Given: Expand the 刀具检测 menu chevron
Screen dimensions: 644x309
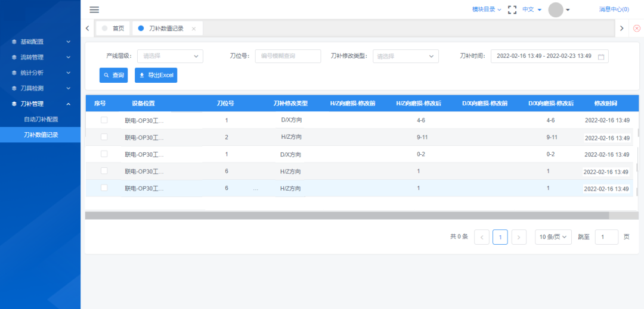Looking at the screenshot, I should click(69, 89).
